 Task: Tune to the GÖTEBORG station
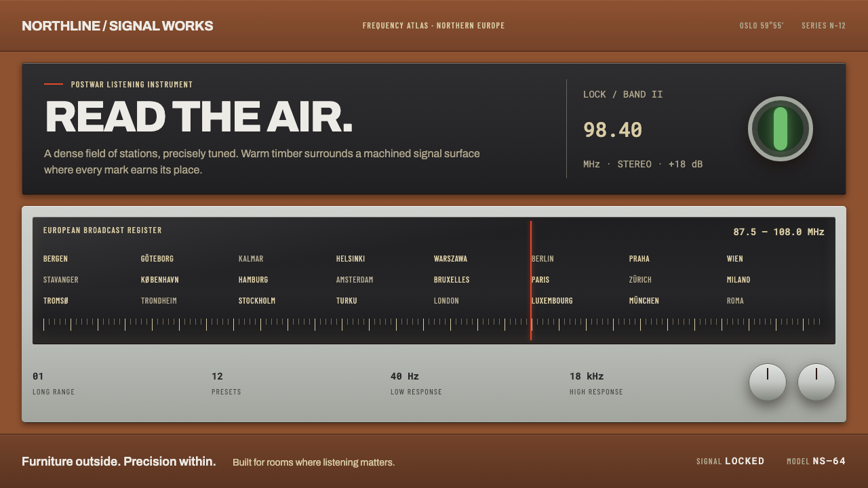(157, 259)
